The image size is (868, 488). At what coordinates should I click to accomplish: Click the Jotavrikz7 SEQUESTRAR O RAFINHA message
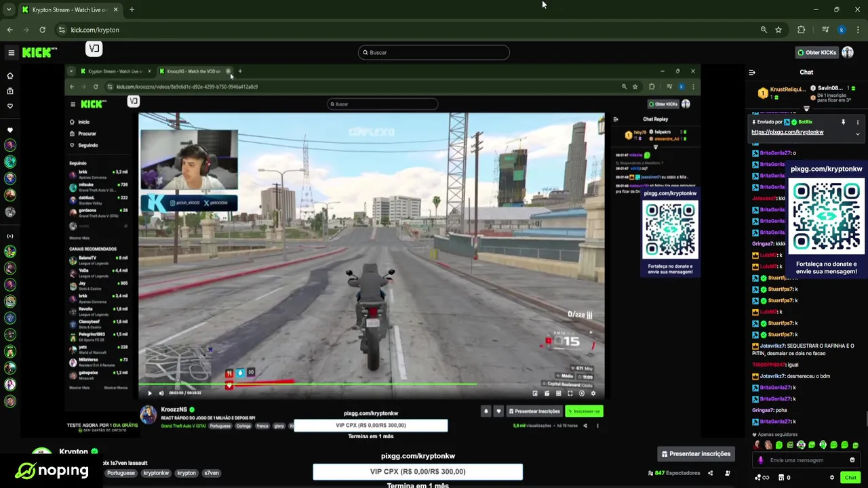804,349
